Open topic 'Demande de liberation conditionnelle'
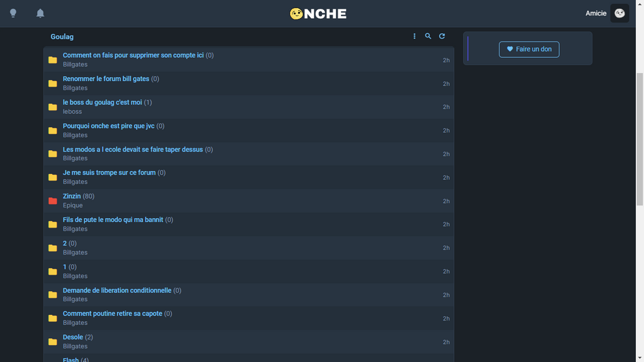 pos(117,290)
